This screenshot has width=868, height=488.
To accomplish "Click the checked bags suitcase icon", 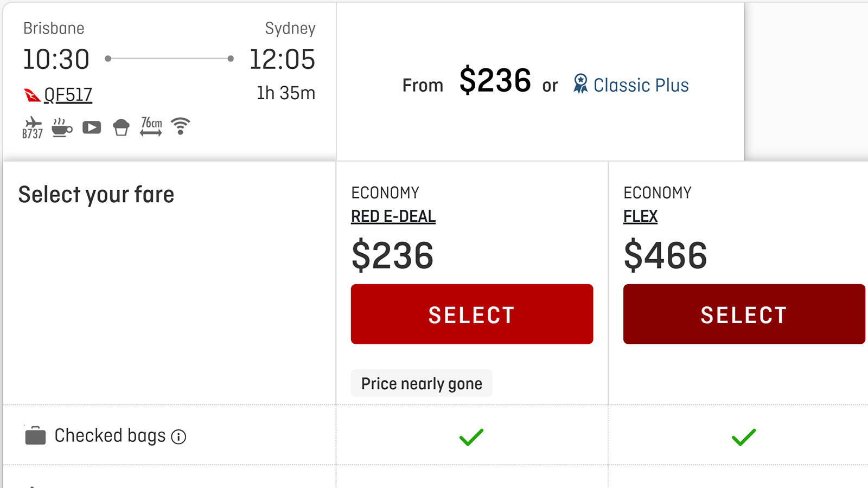I will (35, 435).
